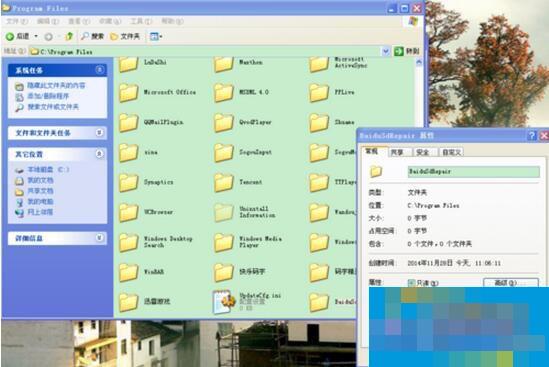549x367 pixels.
Task: Select the UpdateCfg.ini file icon
Action: tap(224, 302)
